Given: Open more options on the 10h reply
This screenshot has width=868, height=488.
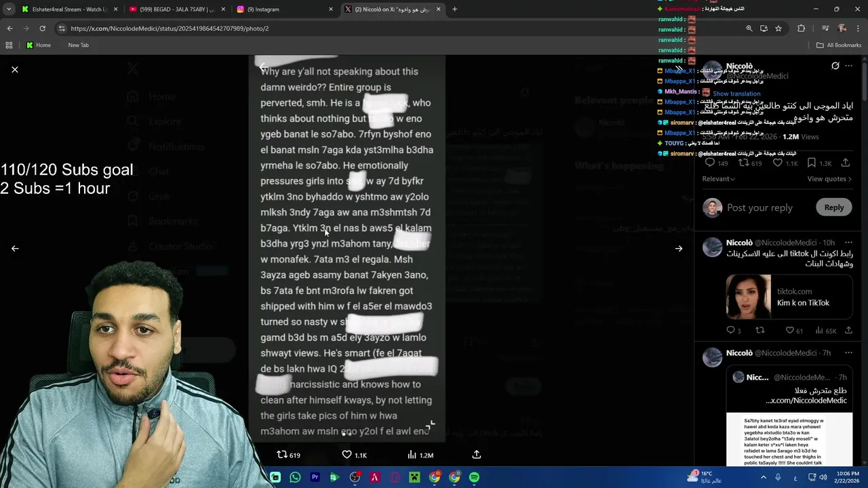Looking at the screenshot, I should (848, 243).
